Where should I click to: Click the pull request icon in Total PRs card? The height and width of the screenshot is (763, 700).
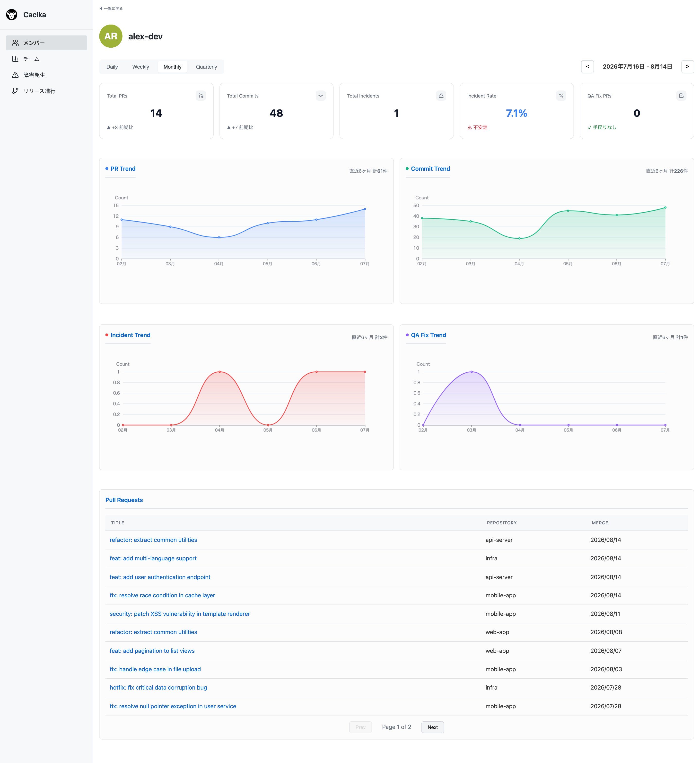coord(201,96)
